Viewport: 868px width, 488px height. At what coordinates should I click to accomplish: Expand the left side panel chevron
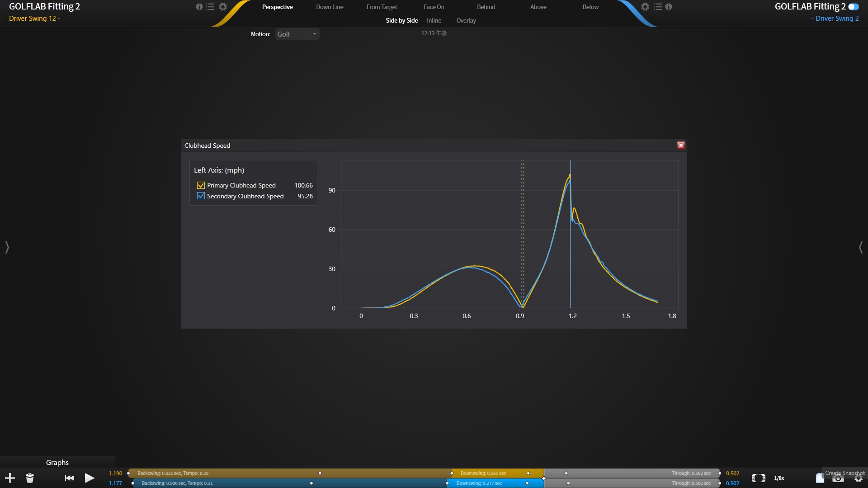pyautogui.click(x=7, y=247)
